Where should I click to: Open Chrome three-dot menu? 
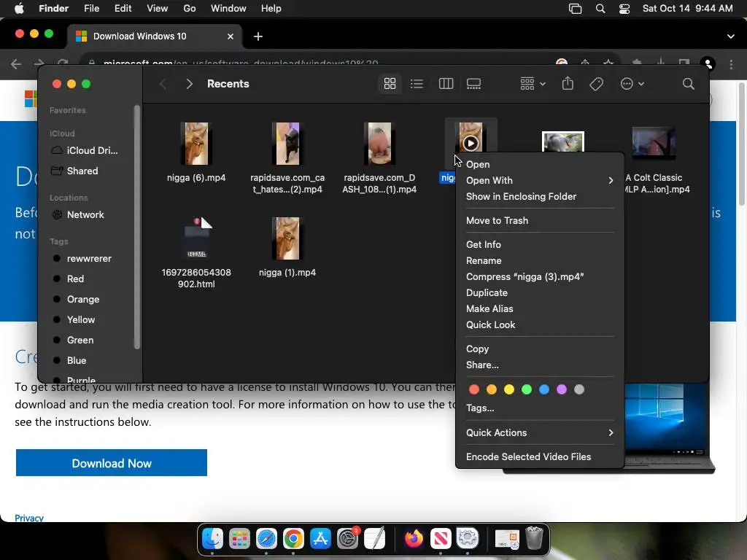[x=731, y=64]
